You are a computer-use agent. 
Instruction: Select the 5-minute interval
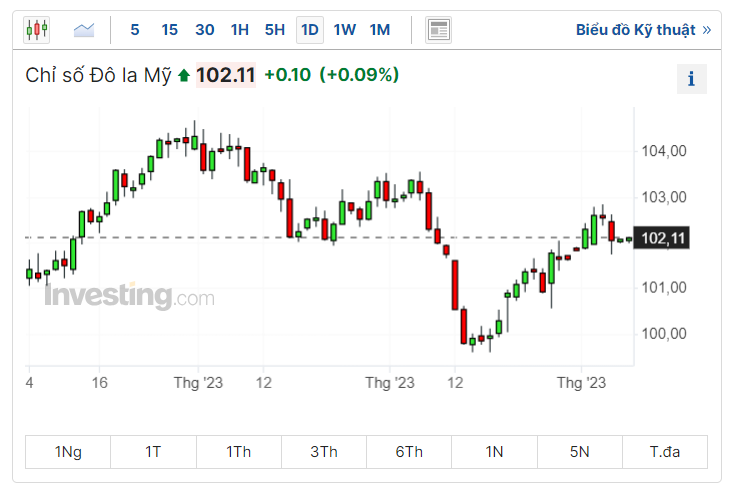pyautogui.click(x=135, y=29)
